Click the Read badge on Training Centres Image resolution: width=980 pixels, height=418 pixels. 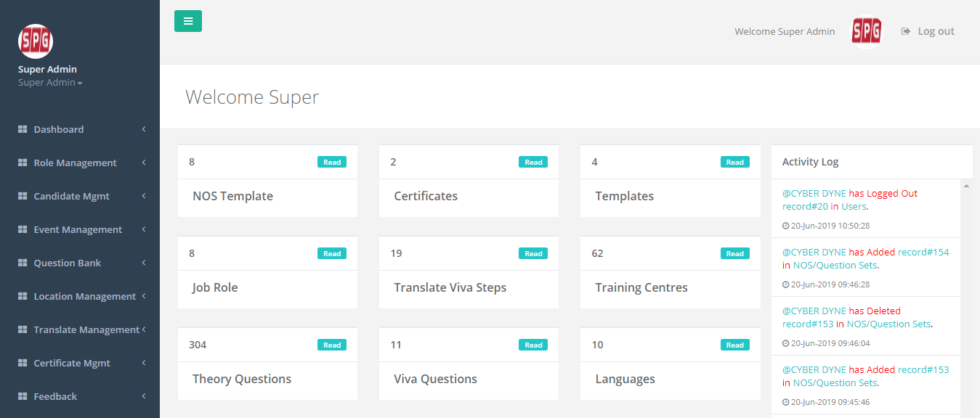tap(735, 253)
